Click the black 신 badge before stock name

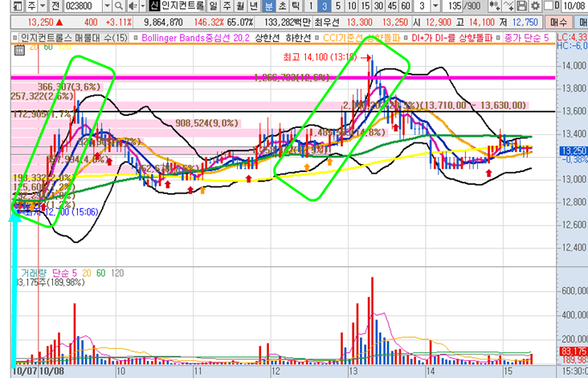point(153,6)
